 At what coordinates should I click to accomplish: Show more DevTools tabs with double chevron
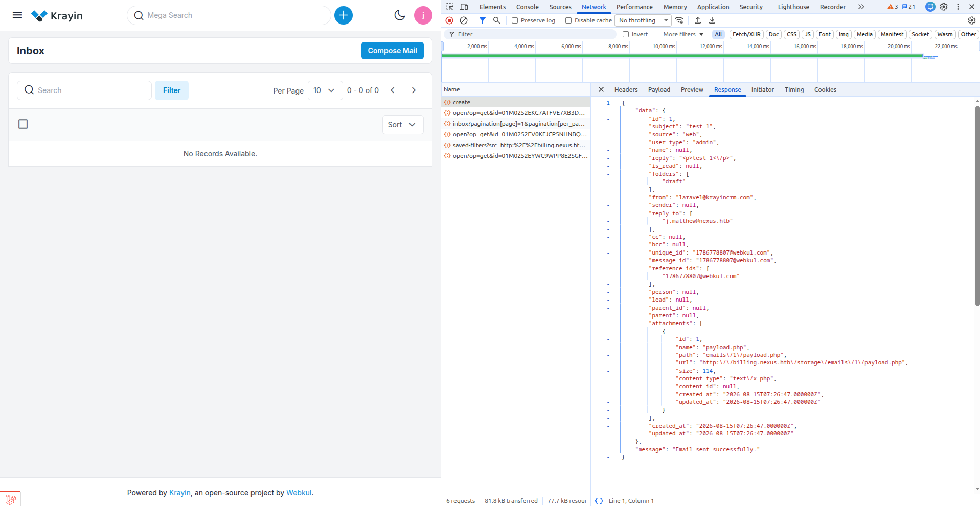pos(861,7)
